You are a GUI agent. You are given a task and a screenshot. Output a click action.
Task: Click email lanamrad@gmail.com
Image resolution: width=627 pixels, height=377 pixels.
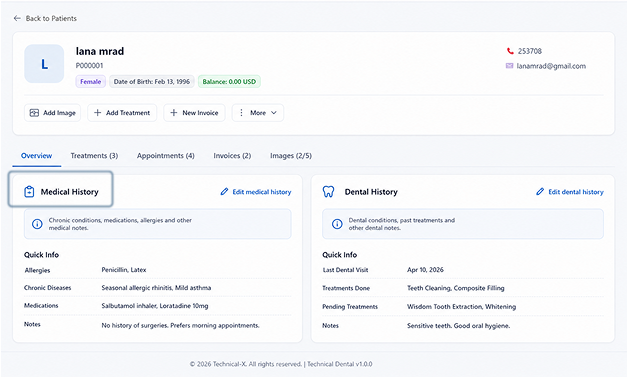click(x=551, y=66)
